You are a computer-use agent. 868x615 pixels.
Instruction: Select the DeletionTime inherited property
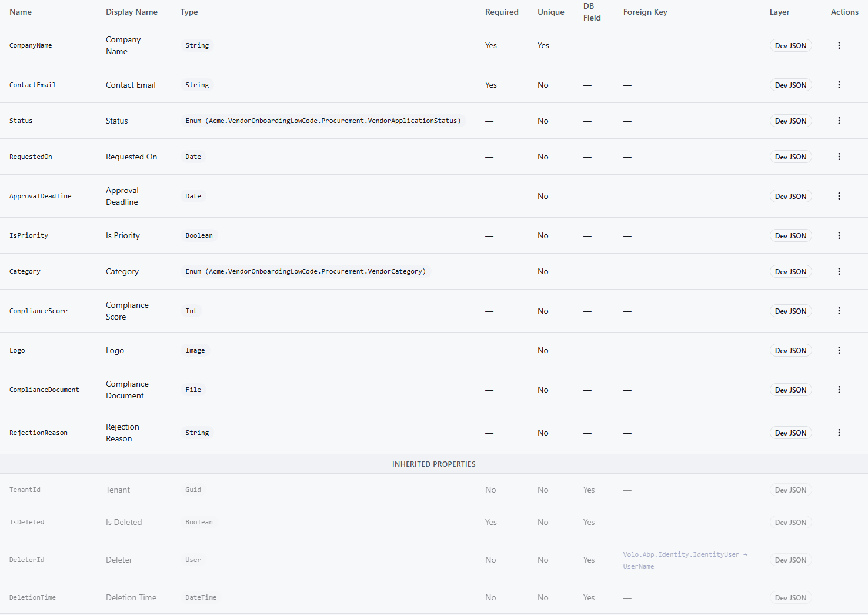[32, 597]
